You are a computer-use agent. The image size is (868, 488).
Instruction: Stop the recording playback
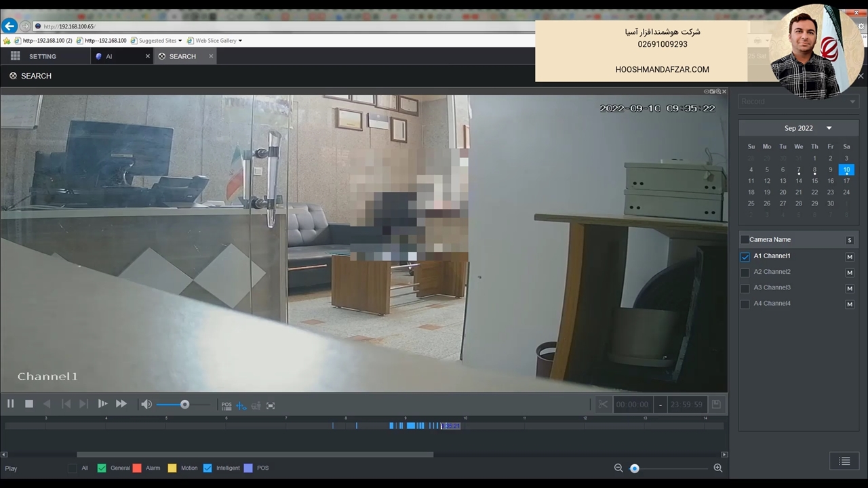(29, 404)
